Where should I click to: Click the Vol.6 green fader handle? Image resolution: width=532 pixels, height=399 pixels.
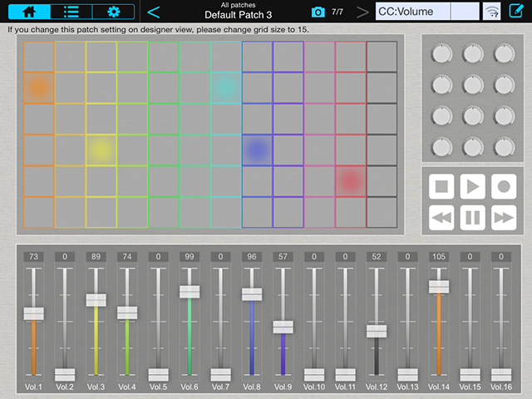point(190,292)
